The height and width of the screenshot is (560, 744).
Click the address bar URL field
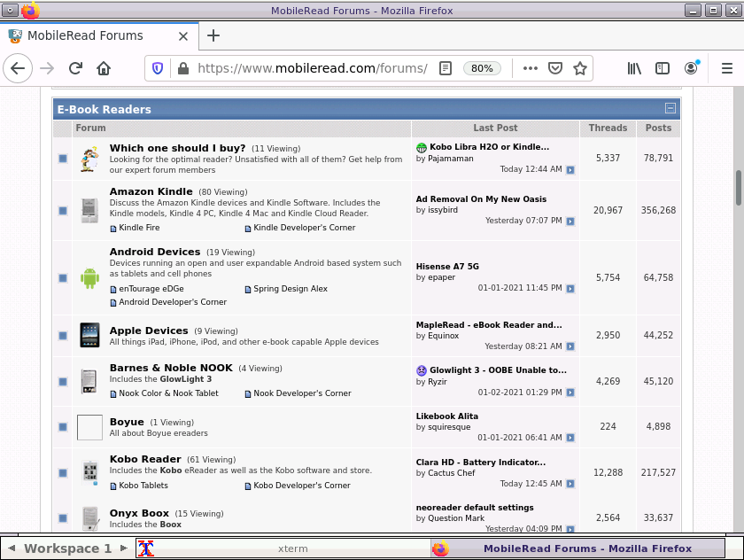pos(312,68)
